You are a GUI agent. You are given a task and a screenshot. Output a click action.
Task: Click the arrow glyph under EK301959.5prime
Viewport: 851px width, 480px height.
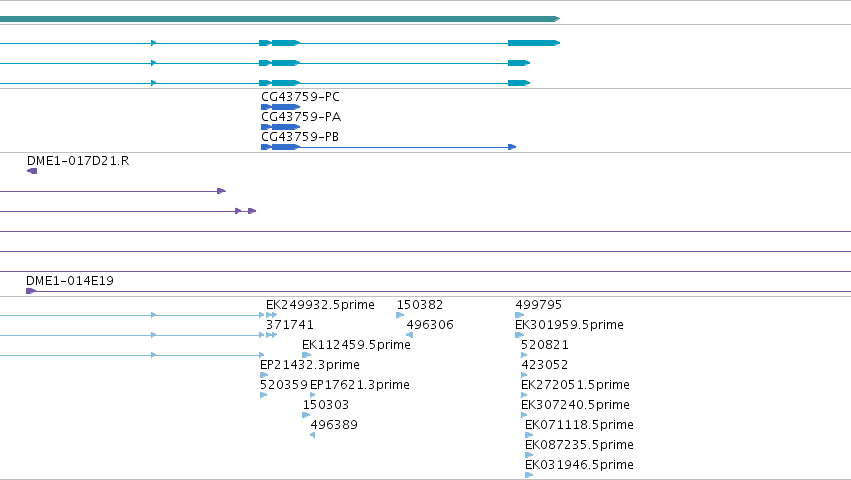pos(519,335)
